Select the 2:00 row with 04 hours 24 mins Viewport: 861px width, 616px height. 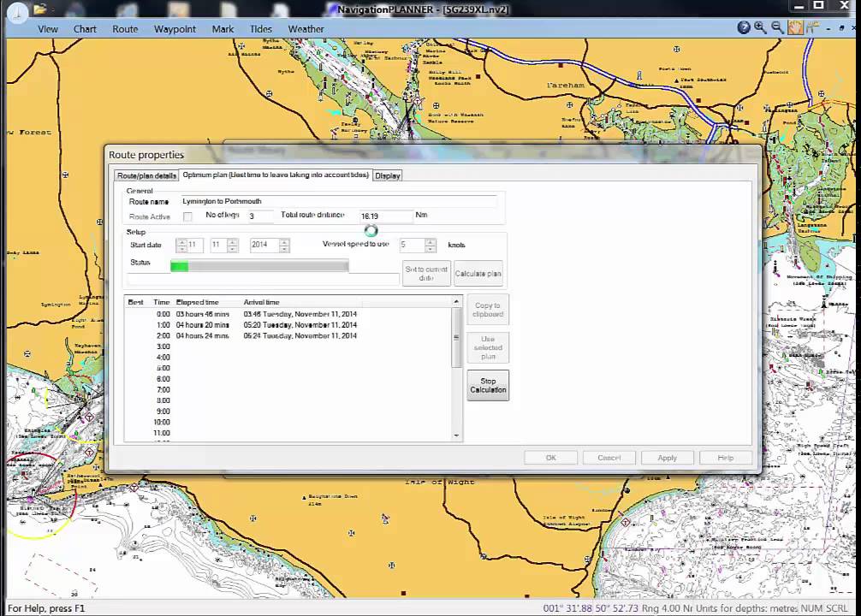[288, 335]
